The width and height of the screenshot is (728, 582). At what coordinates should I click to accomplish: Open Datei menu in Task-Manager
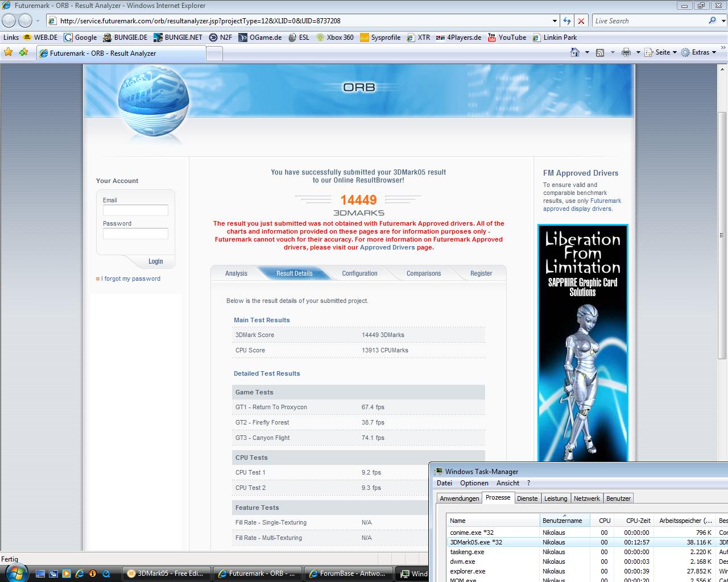coord(444,483)
